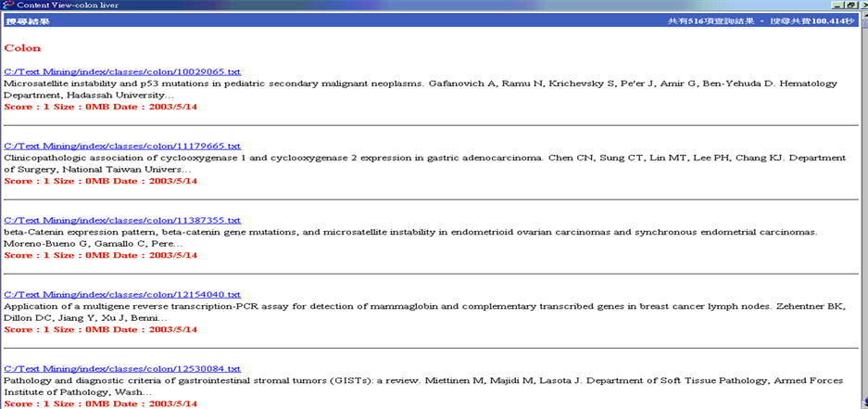
Task: Open the colon/11387355.txt result link
Action: (122, 220)
